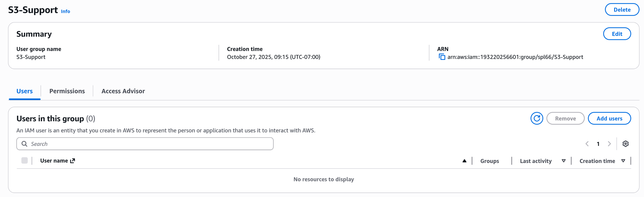Delete the S3-Support group
This screenshot has height=197, width=644.
[x=622, y=10]
